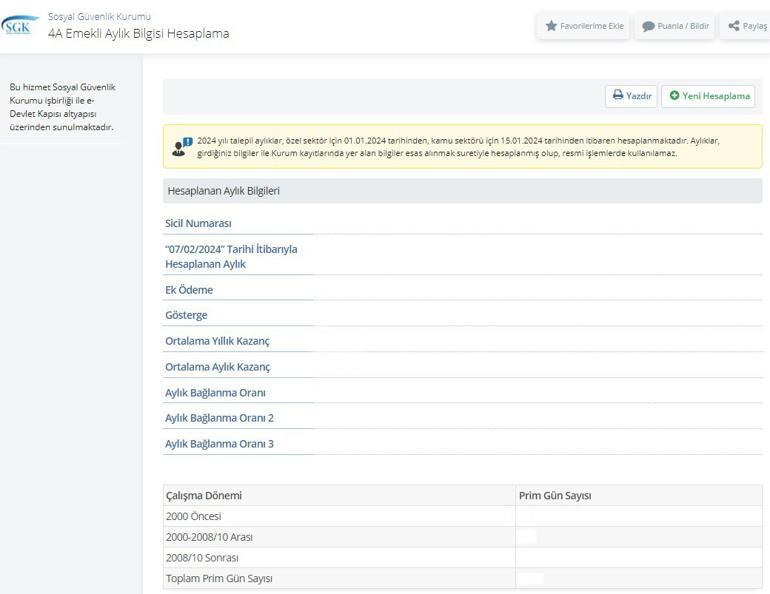Viewport: 770px width, 594px height.
Task: Select the Ek Ödeme row
Action: 189,290
